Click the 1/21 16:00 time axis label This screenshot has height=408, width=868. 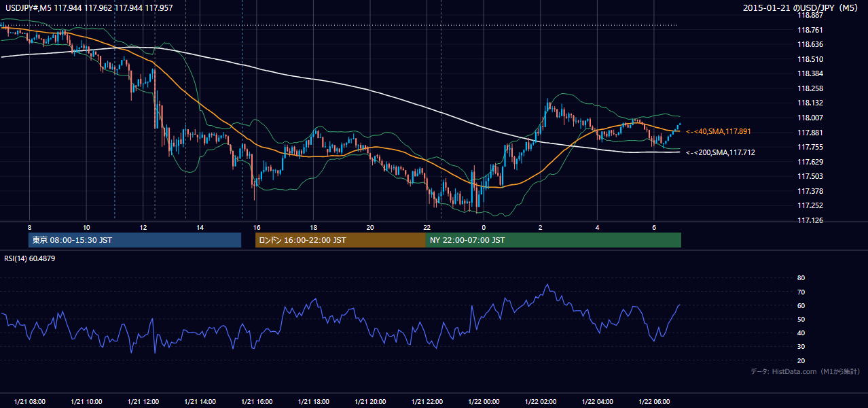[257, 402]
